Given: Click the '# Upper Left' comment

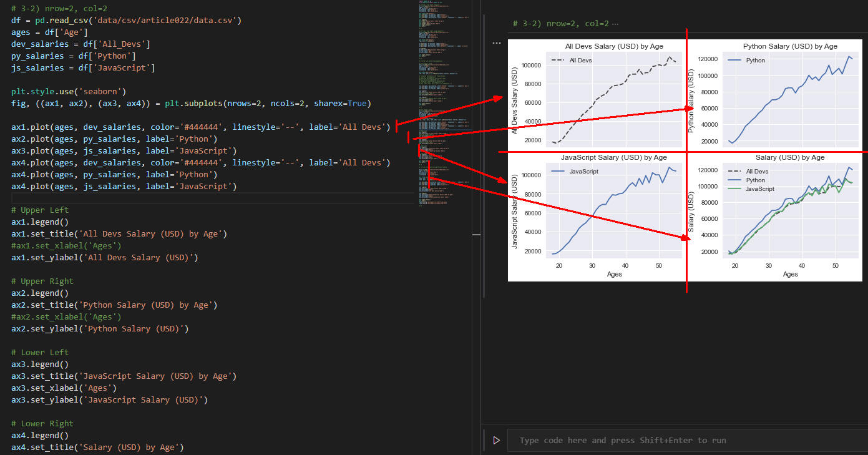Looking at the screenshot, I should pyautogui.click(x=40, y=210).
